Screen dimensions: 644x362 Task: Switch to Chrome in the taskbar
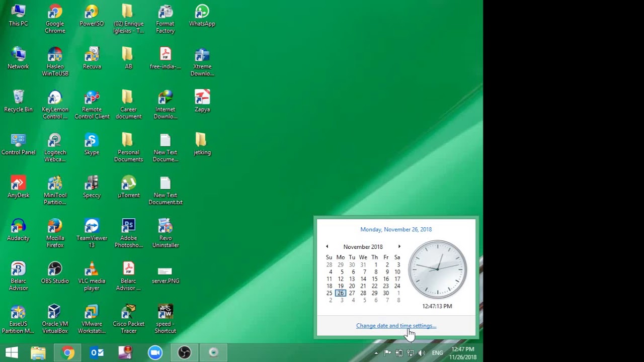68,353
